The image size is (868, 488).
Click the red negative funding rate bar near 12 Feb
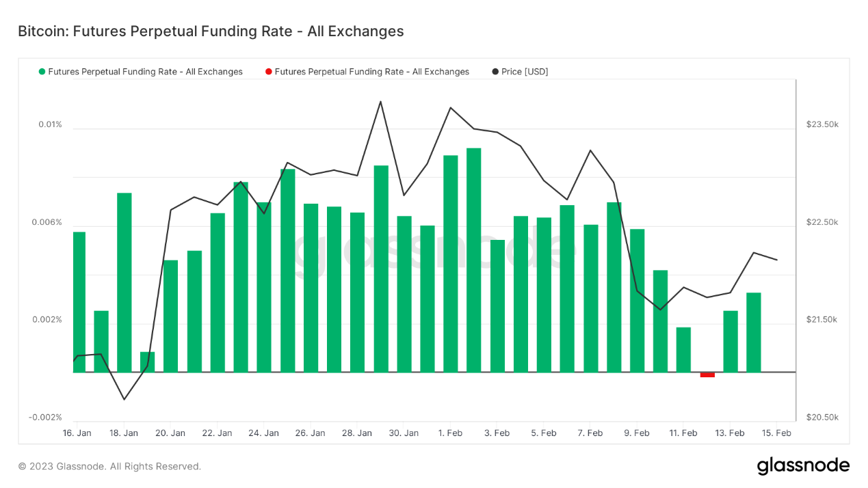pyautogui.click(x=707, y=374)
